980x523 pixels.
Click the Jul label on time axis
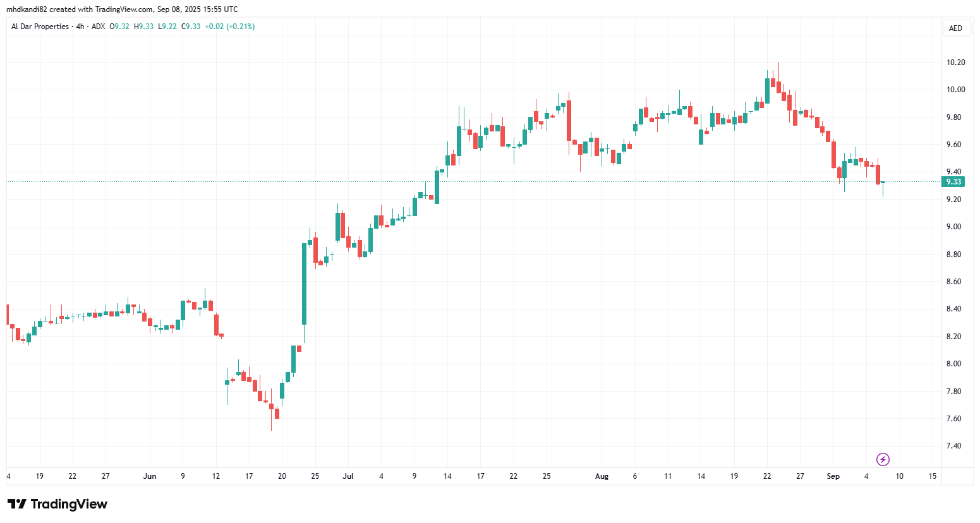(x=348, y=476)
